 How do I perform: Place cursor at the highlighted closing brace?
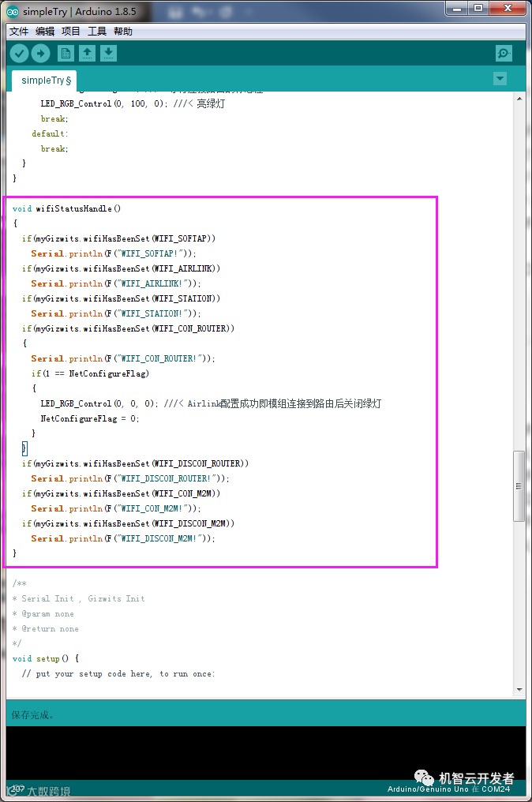pos(24,448)
